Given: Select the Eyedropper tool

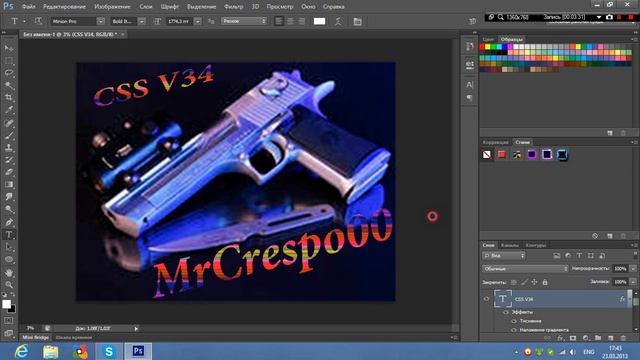Looking at the screenshot, I should tap(9, 110).
